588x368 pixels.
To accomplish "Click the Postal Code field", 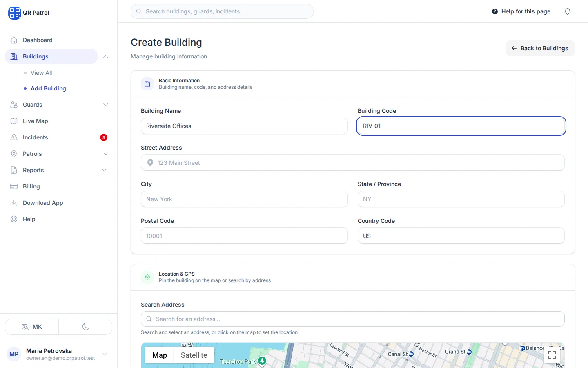I will tap(244, 236).
